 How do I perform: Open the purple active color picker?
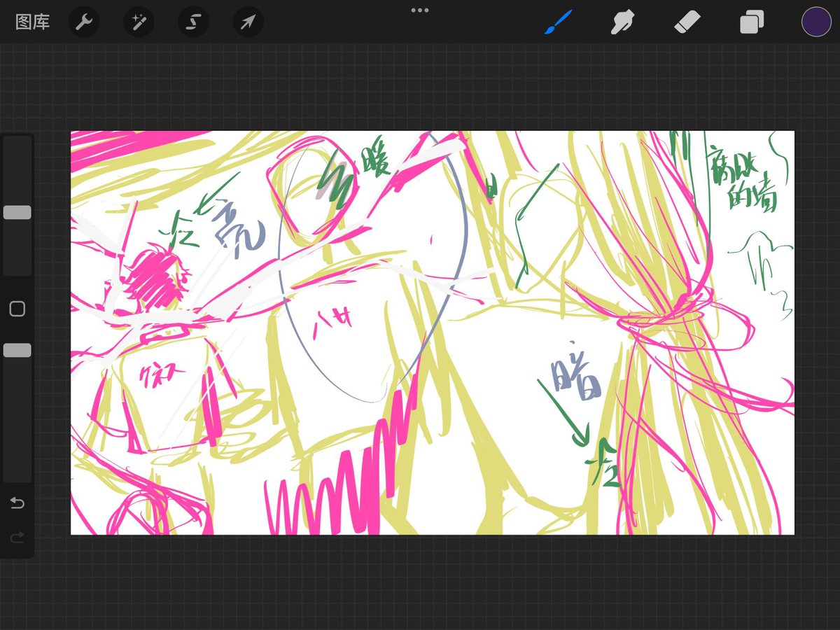pos(816,22)
